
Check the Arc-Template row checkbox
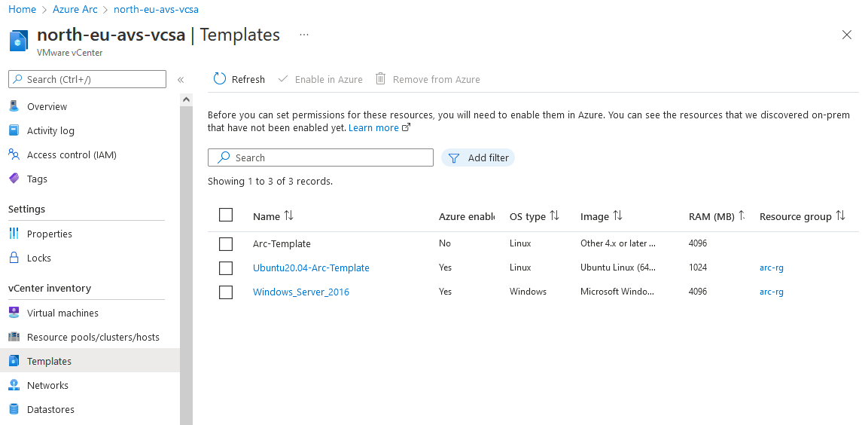coord(226,244)
